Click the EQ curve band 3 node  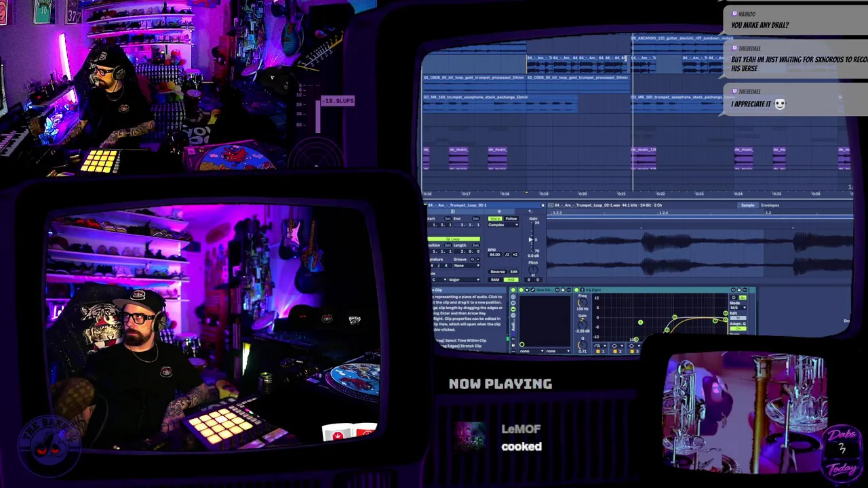(x=675, y=317)
